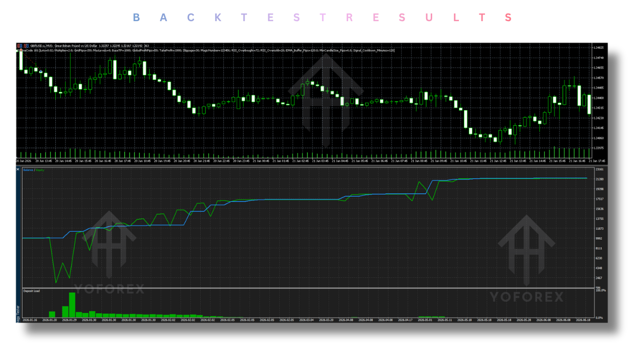Click the 9992 equity axis value
The image size is (644, 362).
click(x=599, y=238)
